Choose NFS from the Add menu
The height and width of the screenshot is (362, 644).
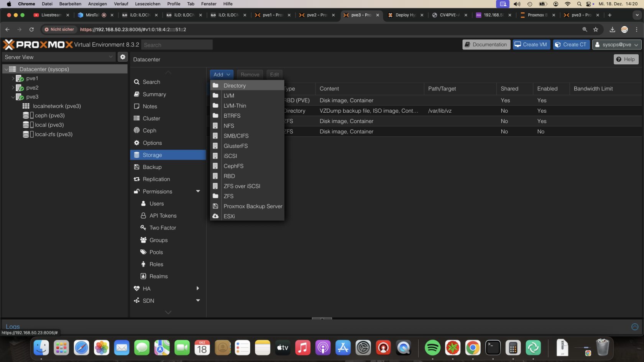[247, 126]
